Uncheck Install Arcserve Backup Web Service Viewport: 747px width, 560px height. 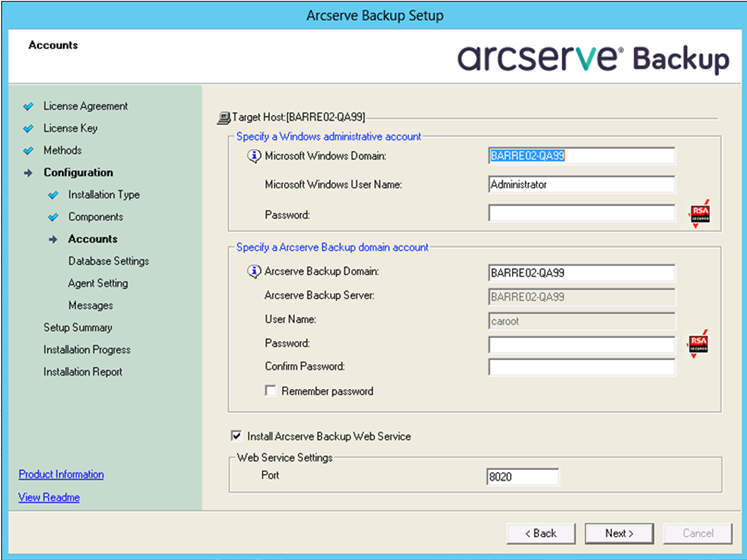coord(236,436)
